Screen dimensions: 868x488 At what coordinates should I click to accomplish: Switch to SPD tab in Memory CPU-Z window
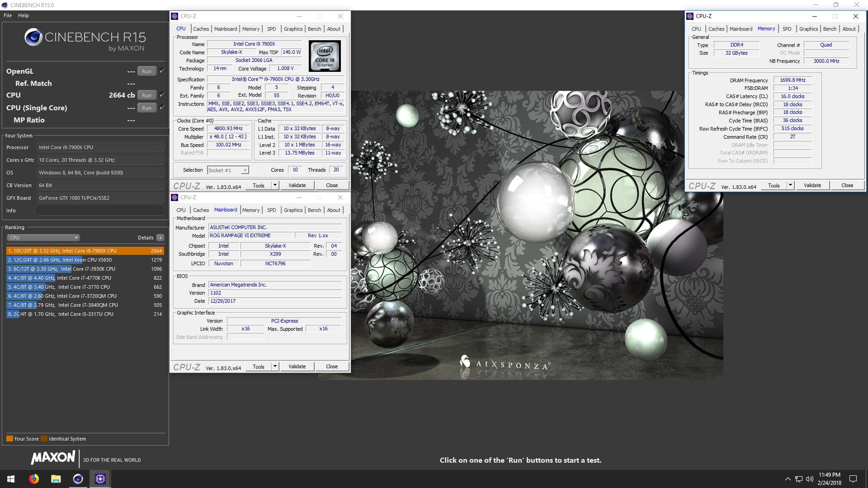(x=787, y=29)
